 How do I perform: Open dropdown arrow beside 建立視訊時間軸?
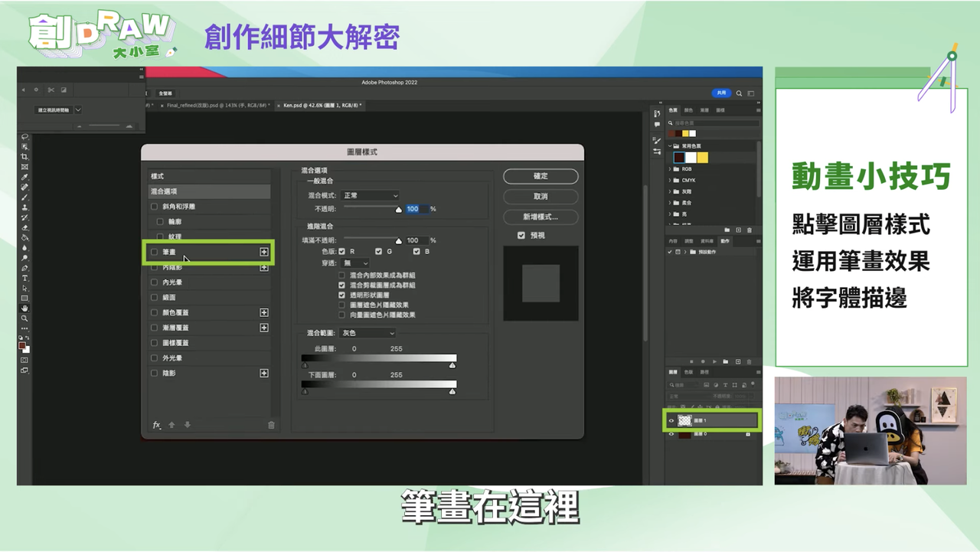pyautogui.click(x=78, y=110)
